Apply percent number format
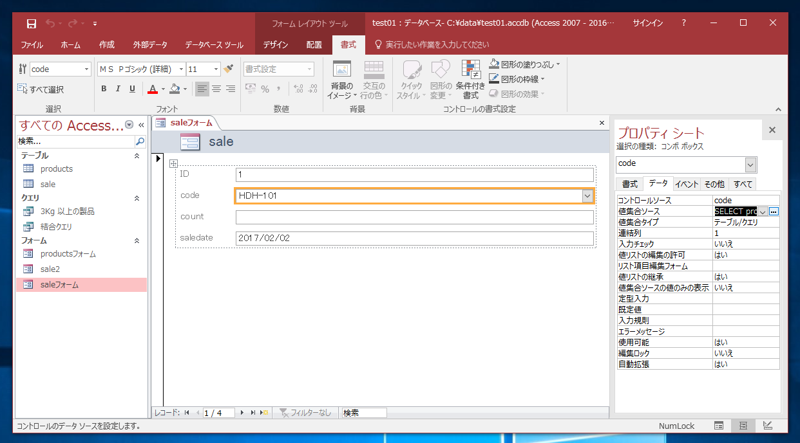800x443 pixels. 265,89
